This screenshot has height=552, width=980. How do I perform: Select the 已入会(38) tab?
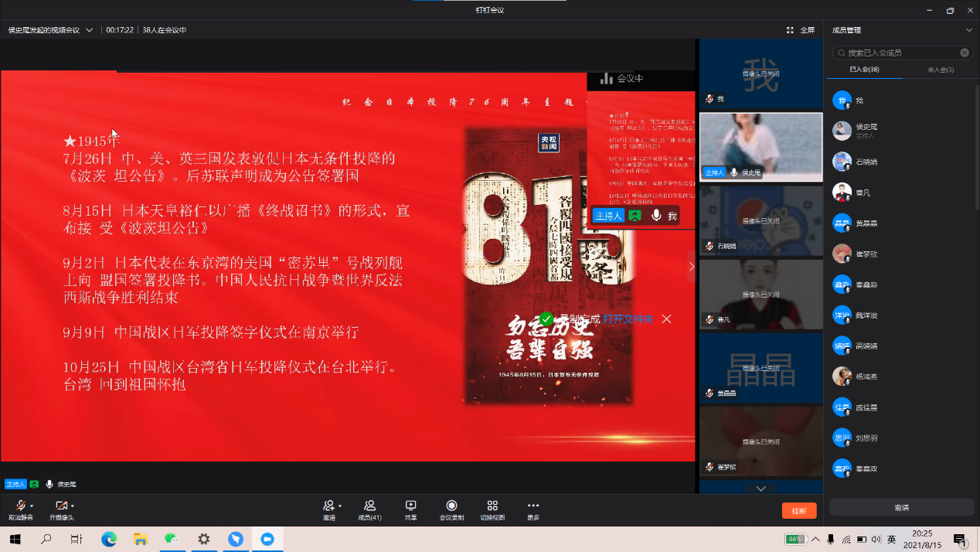tap(864, 70)
